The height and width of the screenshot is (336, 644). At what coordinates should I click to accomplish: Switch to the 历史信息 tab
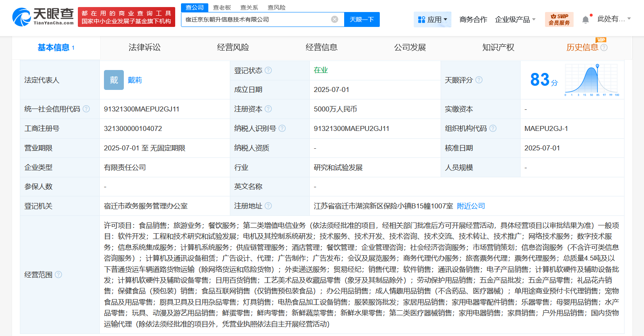(x=582, y=48)
